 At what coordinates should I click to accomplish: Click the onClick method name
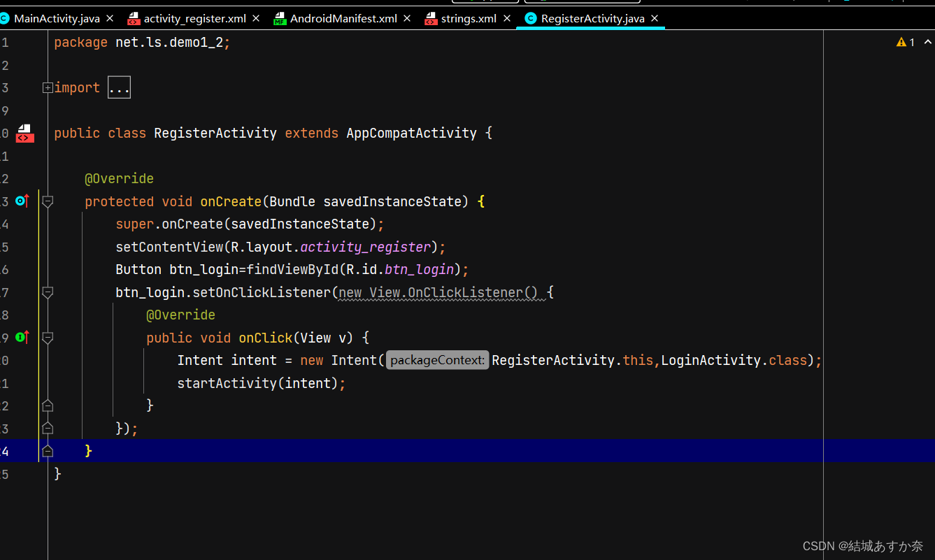tap(266, 338)
